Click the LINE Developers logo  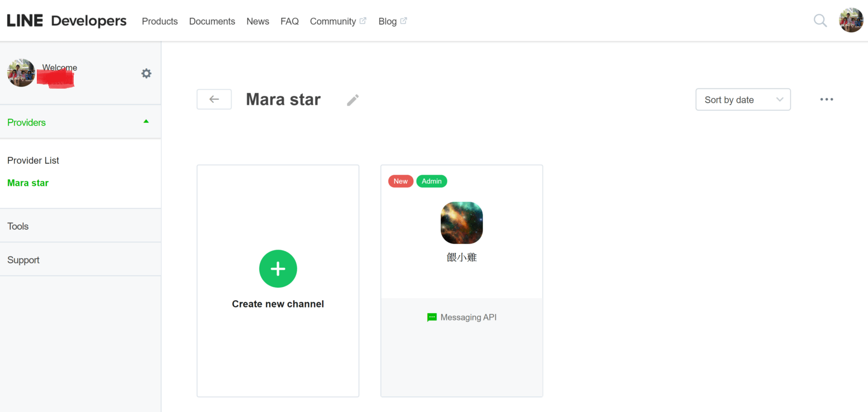tap(66, 21)
